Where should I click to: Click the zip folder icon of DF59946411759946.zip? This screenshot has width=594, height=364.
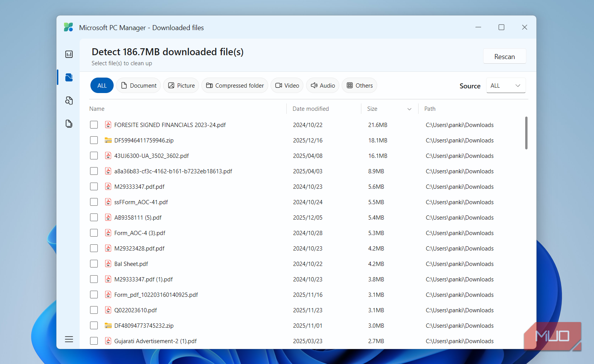click(x=108, y=140)
